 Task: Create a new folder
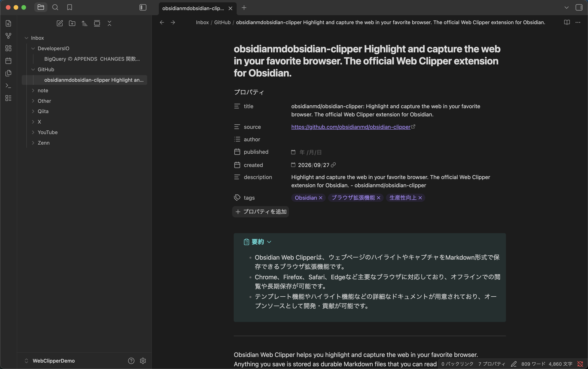[72, 23]
